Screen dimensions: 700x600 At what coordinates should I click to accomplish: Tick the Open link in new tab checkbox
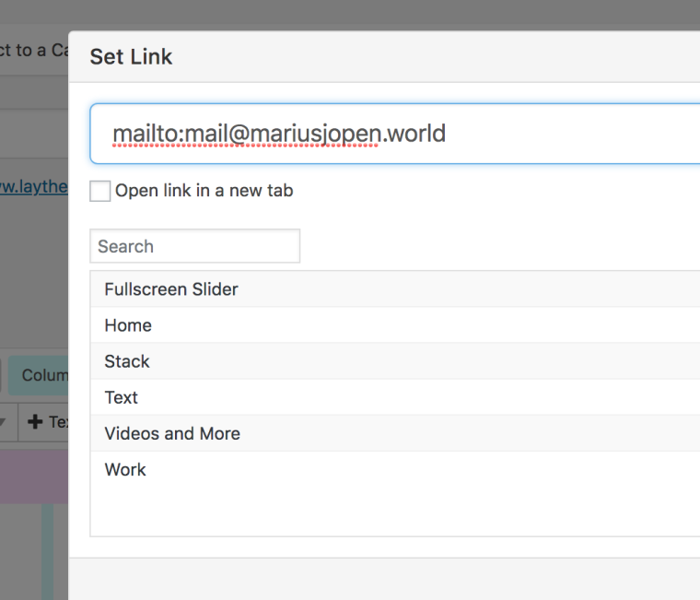point(100,191)
